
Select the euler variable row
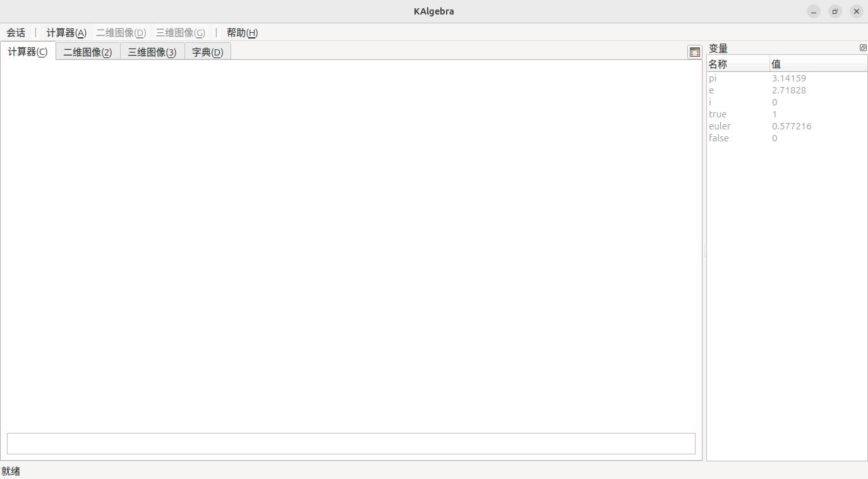[787, 126]
